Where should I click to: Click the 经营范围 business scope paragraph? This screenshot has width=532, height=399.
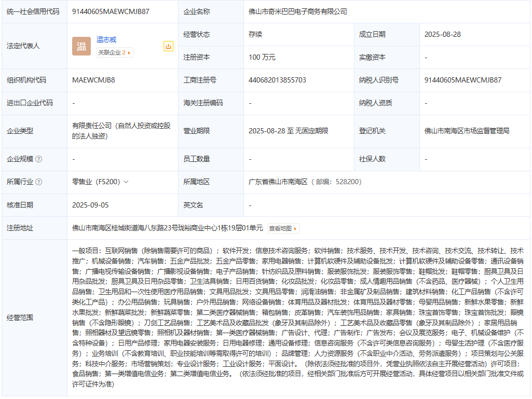coord(298,317)
